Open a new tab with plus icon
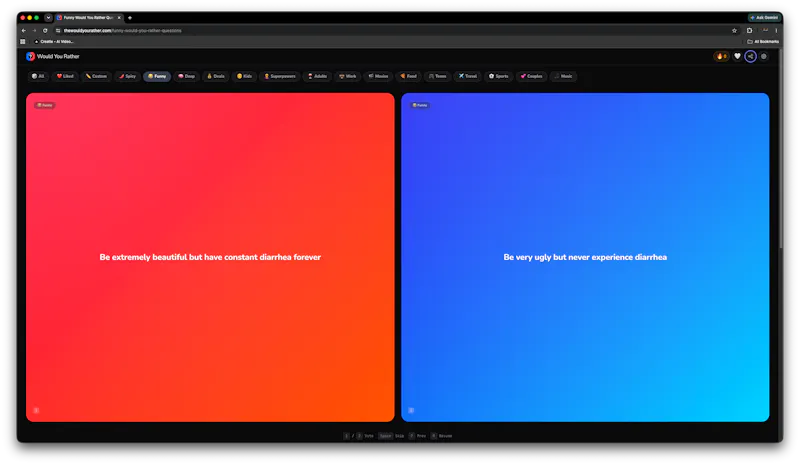This screenshot has height=465, width=800. tap(130, 17)
